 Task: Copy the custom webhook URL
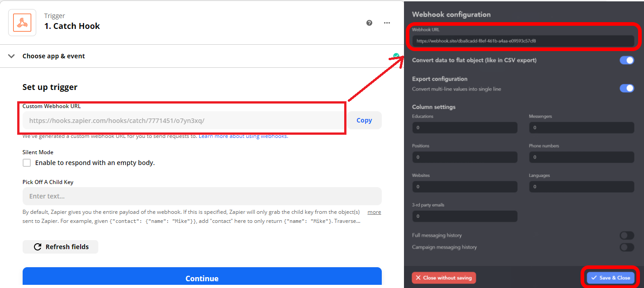point(364,120)
